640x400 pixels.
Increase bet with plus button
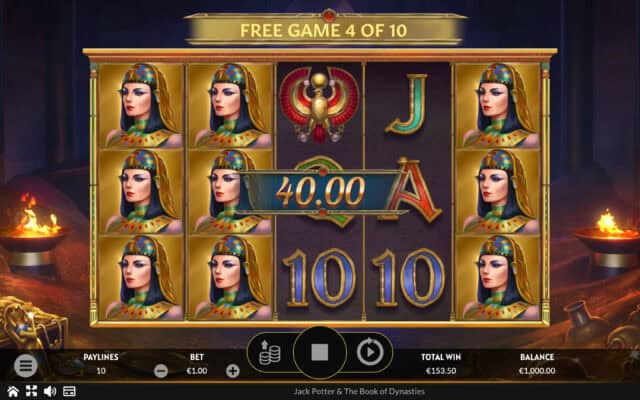point(233,371)
